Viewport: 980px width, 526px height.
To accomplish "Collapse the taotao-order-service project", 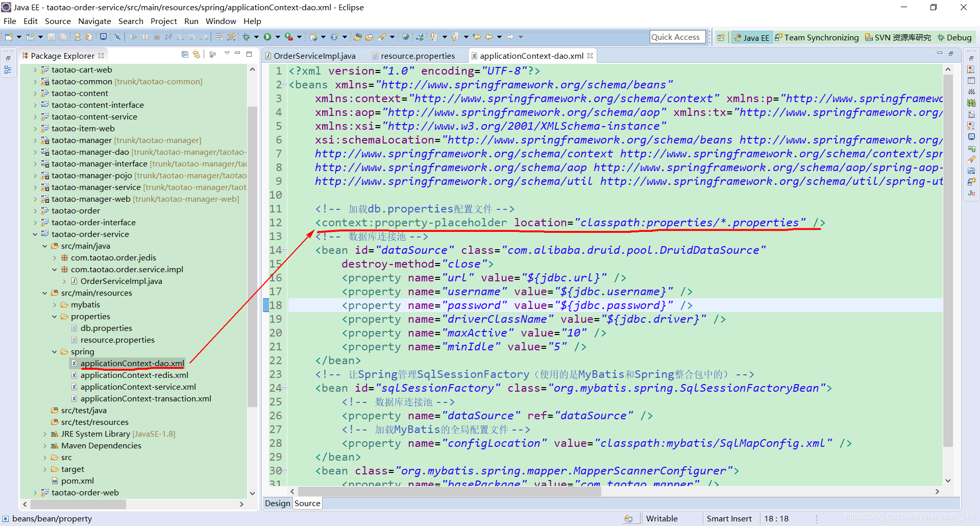I will tap(35, 234).
